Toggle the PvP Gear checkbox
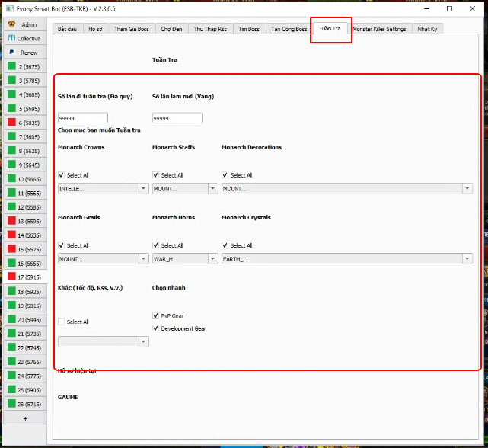 (x=156, y=315)
